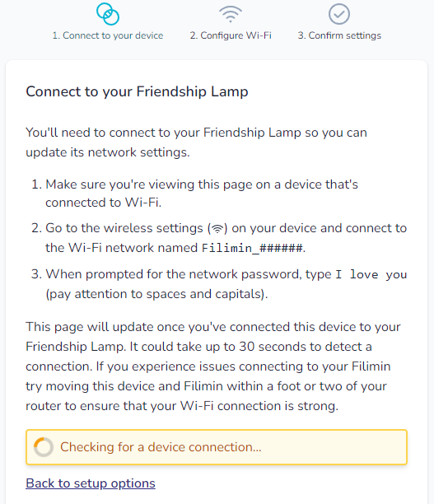Select the '3. Confirm settings' step
Image resolution: width=434 pixels, height=504 pixels.
[339, 35]
